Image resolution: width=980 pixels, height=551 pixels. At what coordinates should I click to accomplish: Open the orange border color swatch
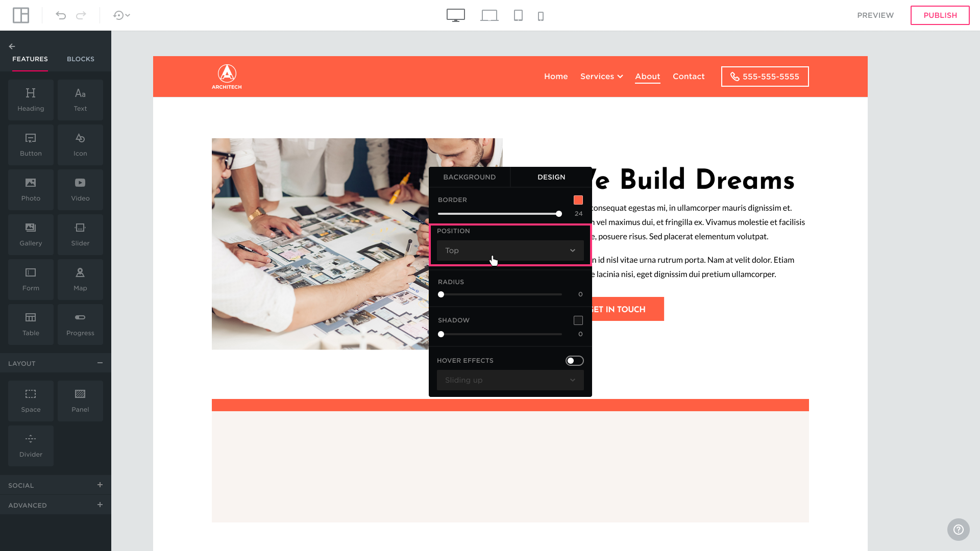click(x=578, y=200)
